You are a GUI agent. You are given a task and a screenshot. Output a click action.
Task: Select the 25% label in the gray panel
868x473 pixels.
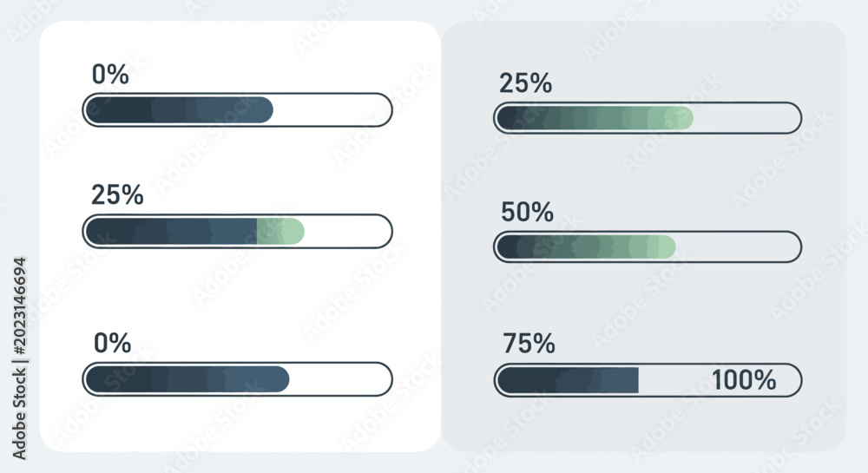[x=525, y=83]
